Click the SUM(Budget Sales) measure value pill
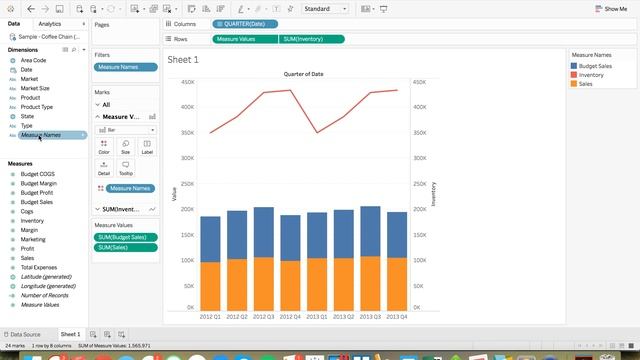 126,237
